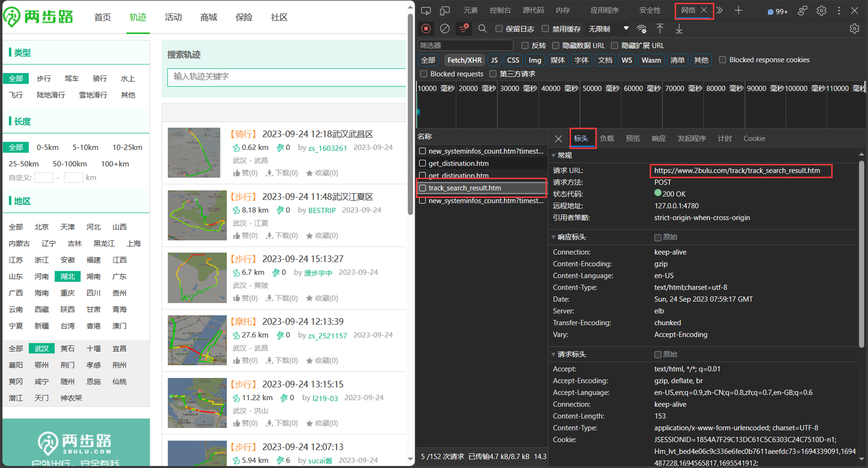The height and width of the screenshot is (468, 868).
Task: Open network conditions wifi icon
Action: coord(641,29)
